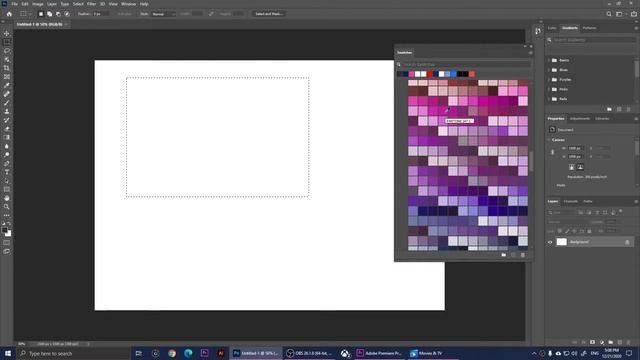
Task: Open the Layers panel flyout menu
Action: point(636,201)
